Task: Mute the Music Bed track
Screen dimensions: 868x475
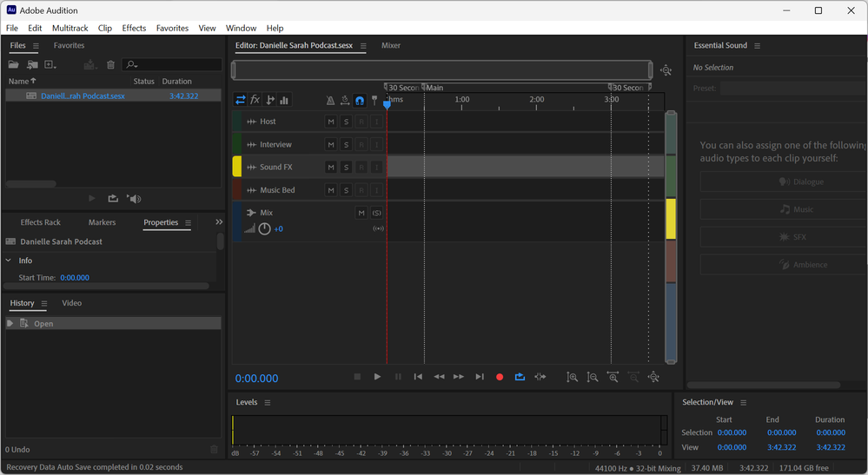Action: [x=330, y=190]
